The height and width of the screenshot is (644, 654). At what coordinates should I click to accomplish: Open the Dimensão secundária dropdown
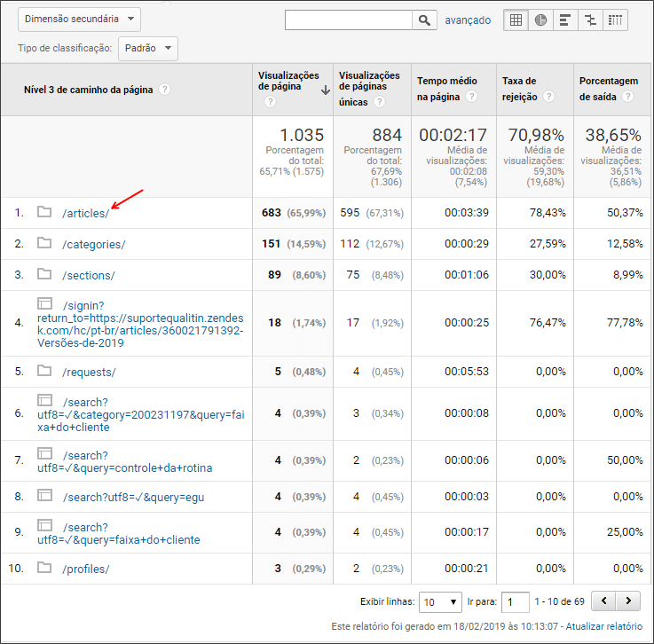[79, 20]
